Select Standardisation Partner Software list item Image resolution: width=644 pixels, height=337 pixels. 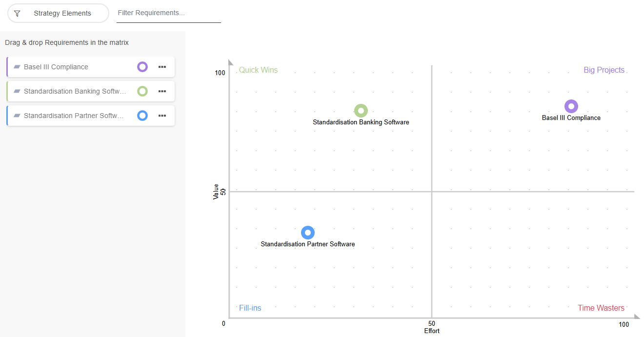[x=73, y=116]
